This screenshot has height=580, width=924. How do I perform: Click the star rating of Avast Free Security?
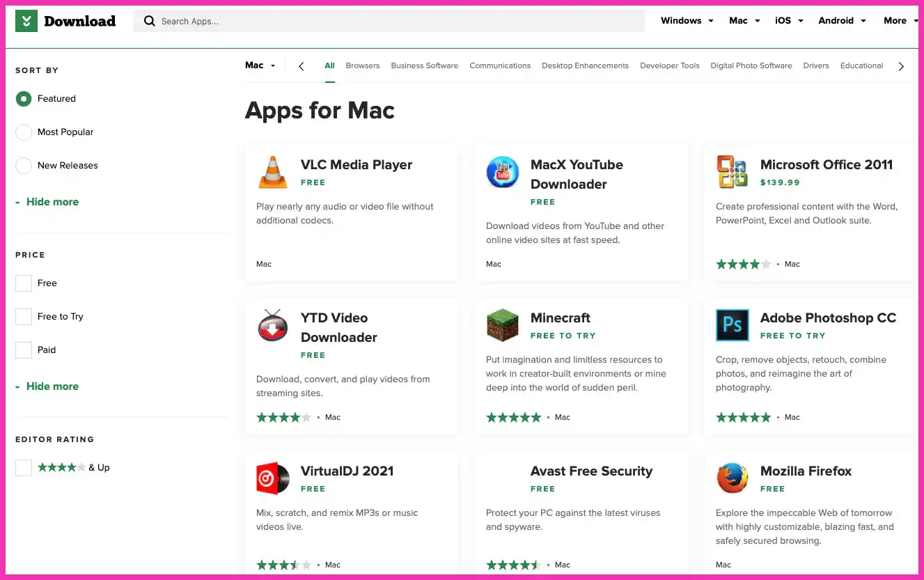click(514, 565)
